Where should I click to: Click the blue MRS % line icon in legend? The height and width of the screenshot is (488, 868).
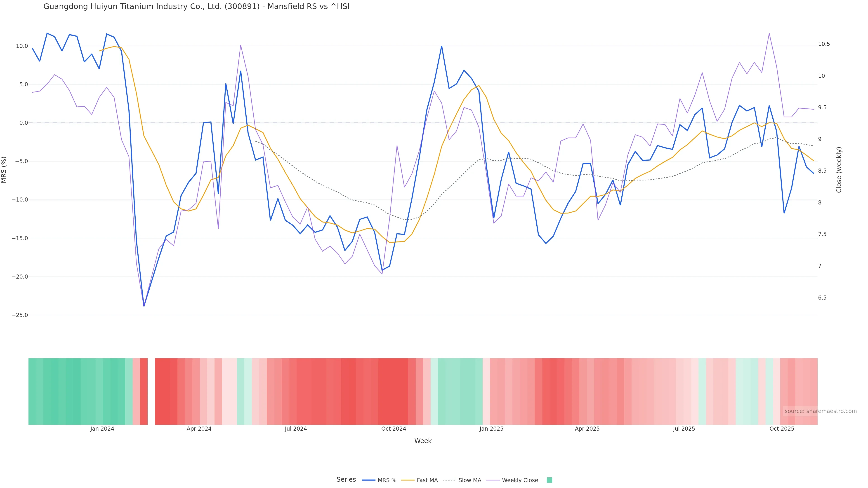[368, 480]
